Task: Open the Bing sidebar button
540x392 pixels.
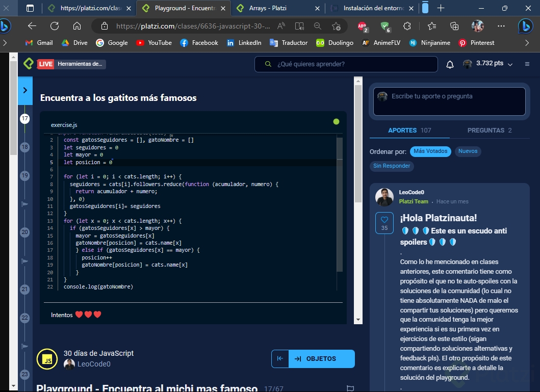Action: pyautogui.click(x=526, y=26)
